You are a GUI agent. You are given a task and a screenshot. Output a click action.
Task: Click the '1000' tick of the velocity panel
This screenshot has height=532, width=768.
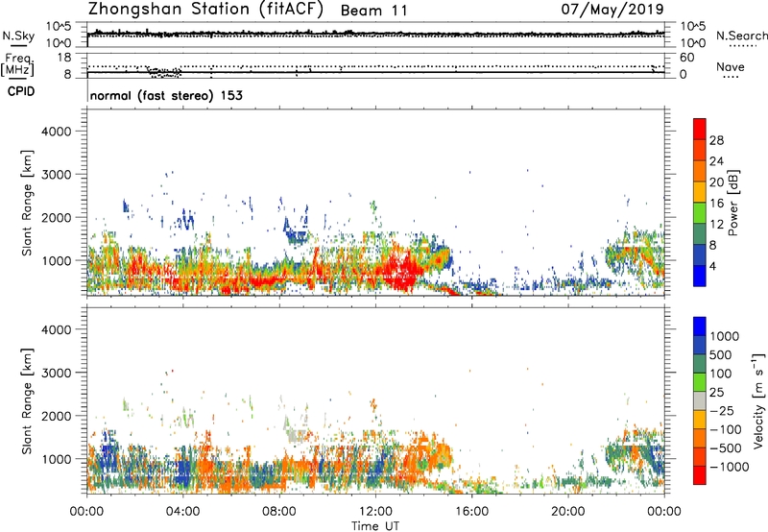tap(56, 459)
